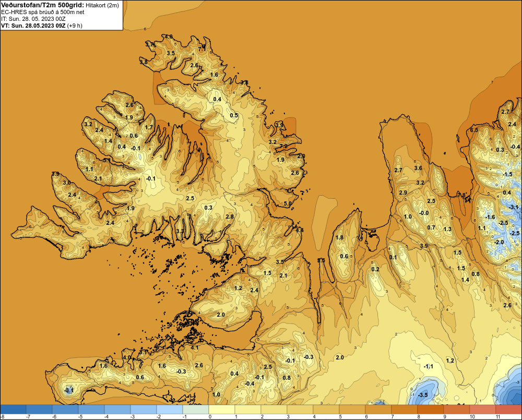Viewport: 522px width, 420px height.
Task: Click the "5.5" temperature value
Action: click(321, 260)
